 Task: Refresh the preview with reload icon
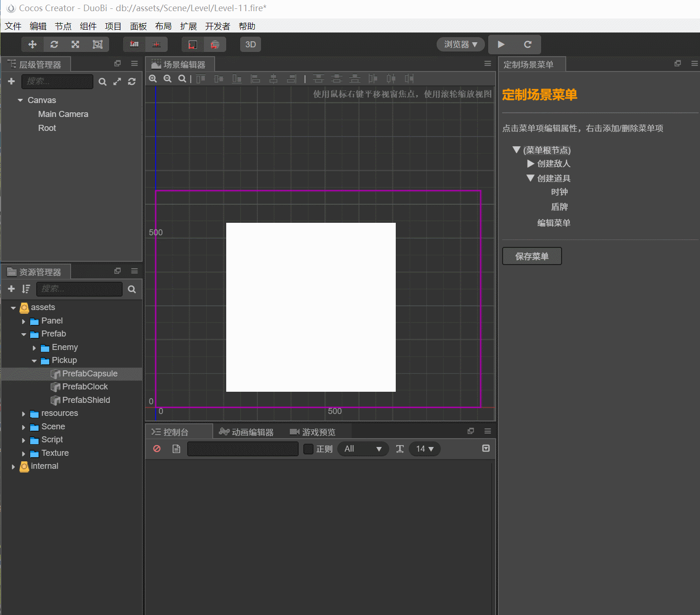(x=528, y=45)
